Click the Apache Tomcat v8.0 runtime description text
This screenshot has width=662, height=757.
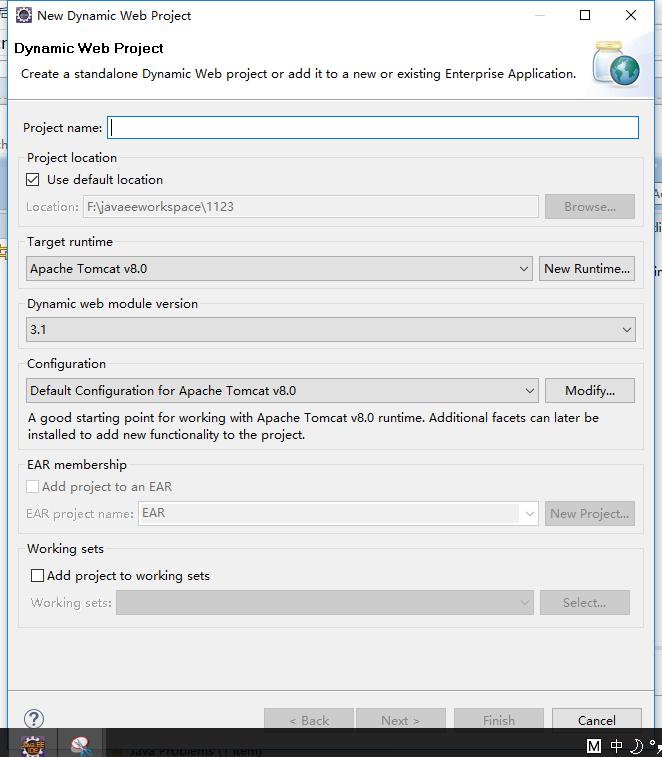pyautogui.click(x=313, y=426)
